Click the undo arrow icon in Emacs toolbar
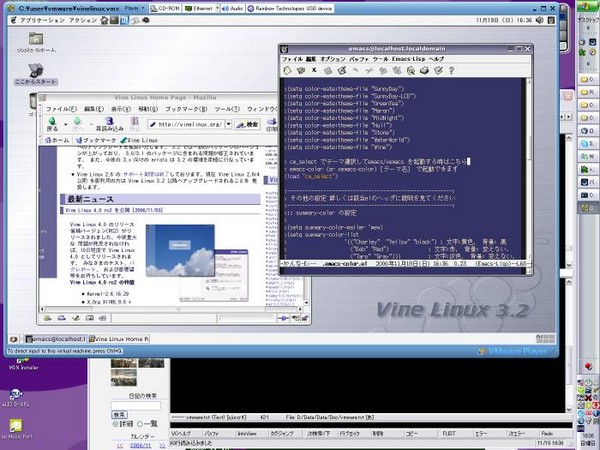The width and height of the screenshot is (600, 450). (x=355, y=70)
